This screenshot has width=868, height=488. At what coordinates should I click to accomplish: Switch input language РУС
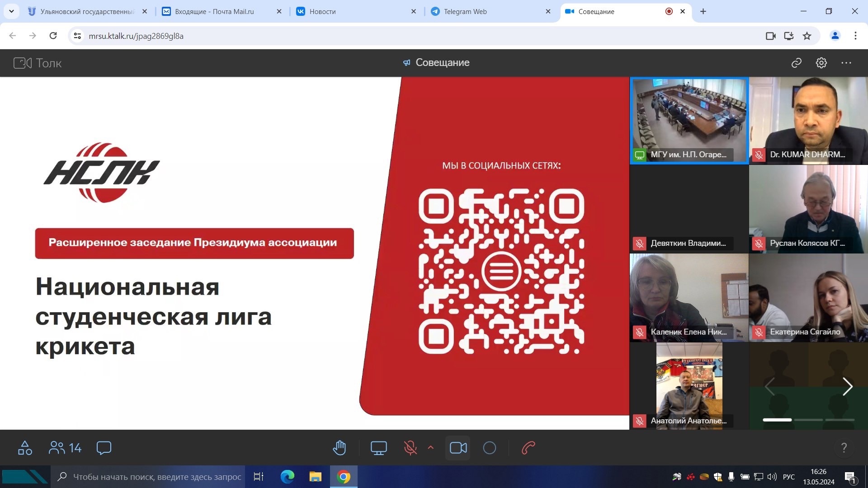click(789, 477)
